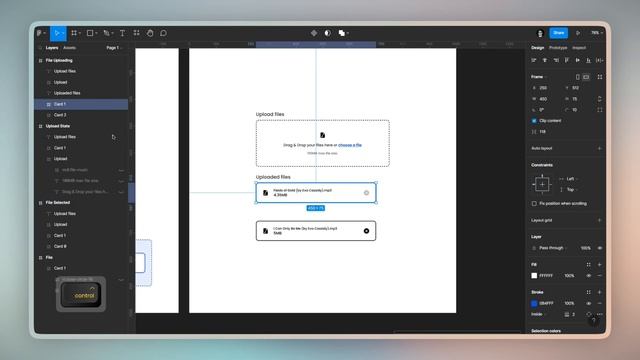Set frame to portrait orientation

coord(578,77)
